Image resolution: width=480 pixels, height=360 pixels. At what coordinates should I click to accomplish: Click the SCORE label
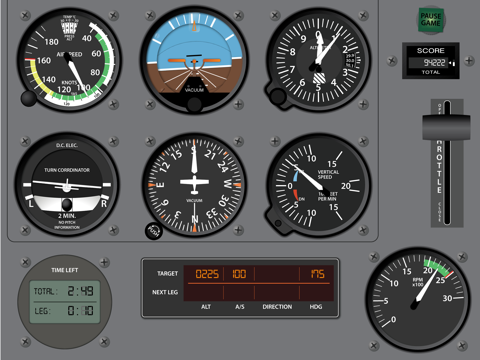431,51
